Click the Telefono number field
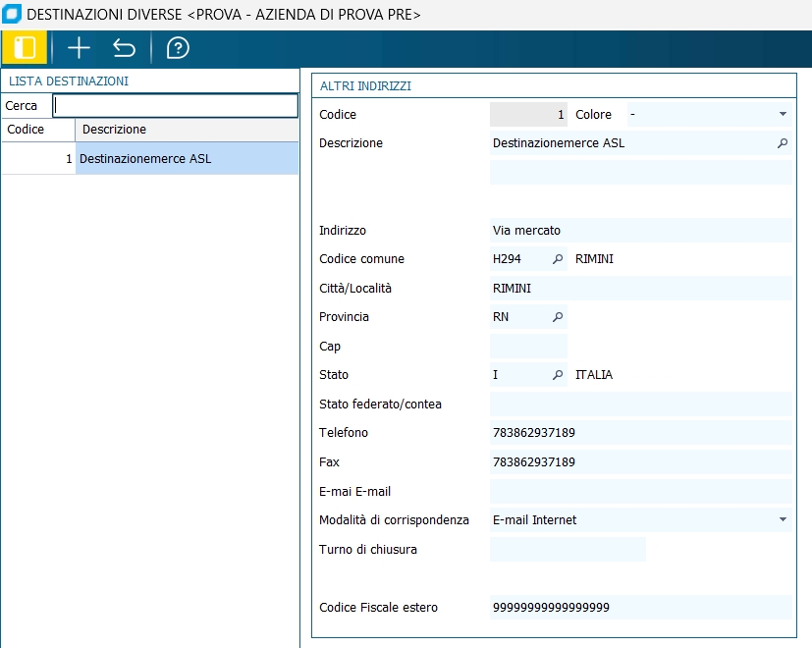Viewport: 812px width, 648px height. click(640, 433)
